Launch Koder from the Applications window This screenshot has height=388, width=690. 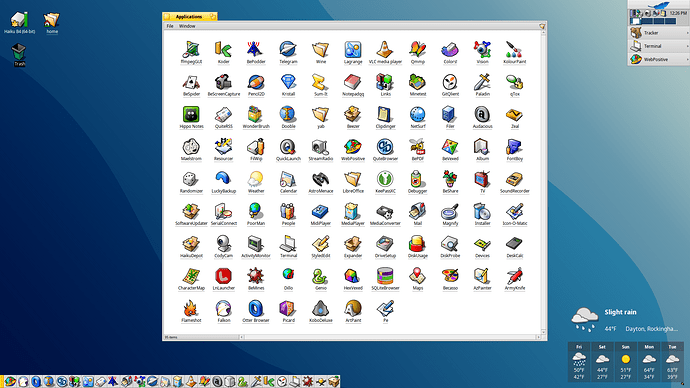tap(224, 49)
